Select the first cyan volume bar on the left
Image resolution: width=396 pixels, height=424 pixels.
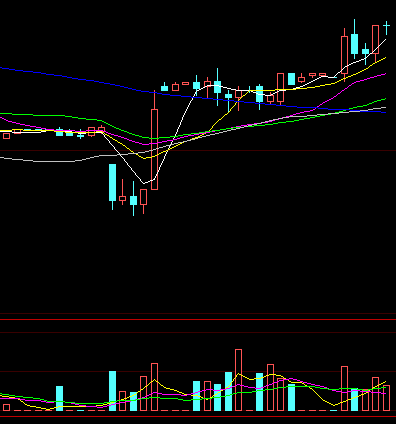pos(59,398)
